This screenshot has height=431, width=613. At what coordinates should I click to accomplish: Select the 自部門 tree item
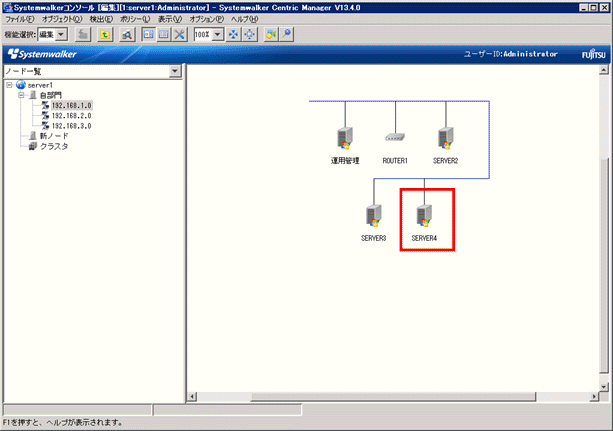[51, 95]
